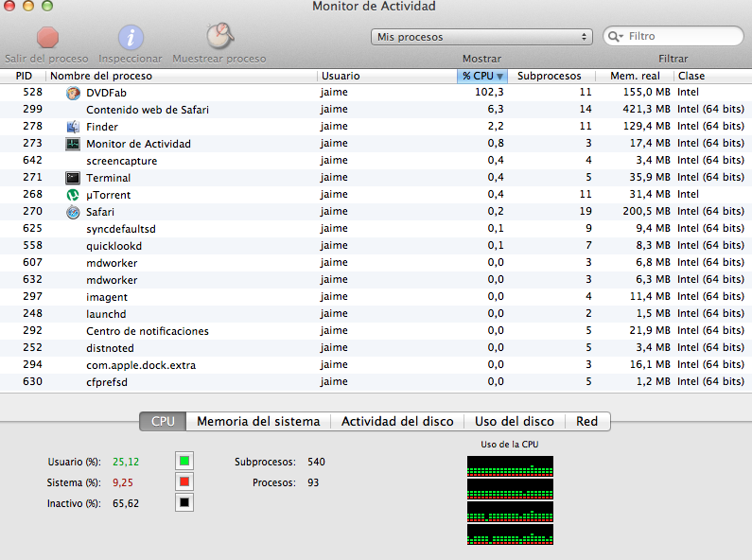Select the com.apple.dock.extra row
The image size is (752, 560).
pos(376,365)
